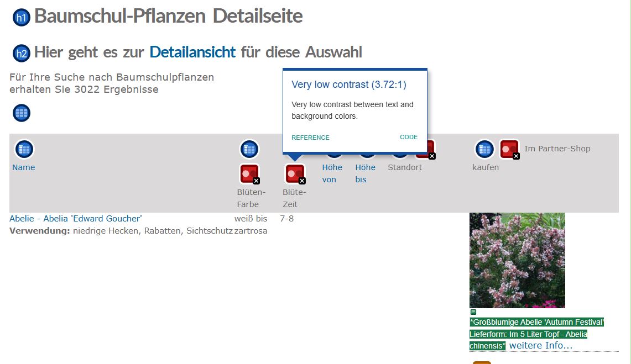The width and height of the screenshot is (631, 364).
Task: Click the contrast error icon above "Blüte-Zeit"
Action: (294, 173)
